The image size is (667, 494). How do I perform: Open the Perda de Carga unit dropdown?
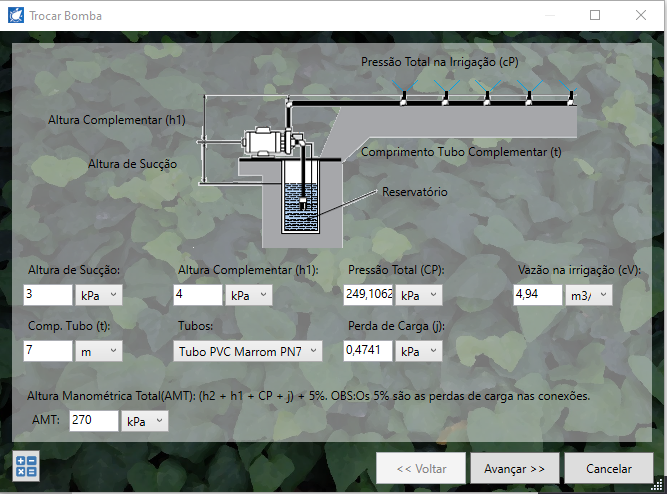pyautogui.click(x=420, y=351)
